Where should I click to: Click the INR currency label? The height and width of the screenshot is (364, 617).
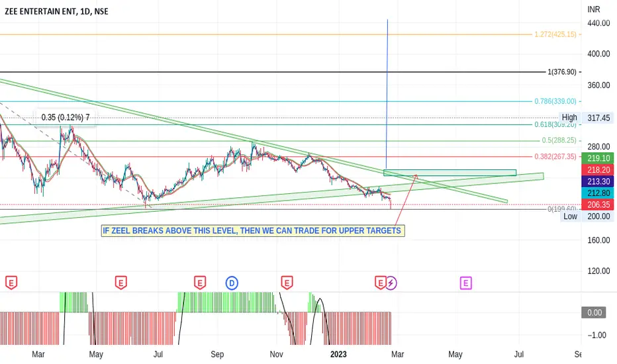tap(594, 9)
